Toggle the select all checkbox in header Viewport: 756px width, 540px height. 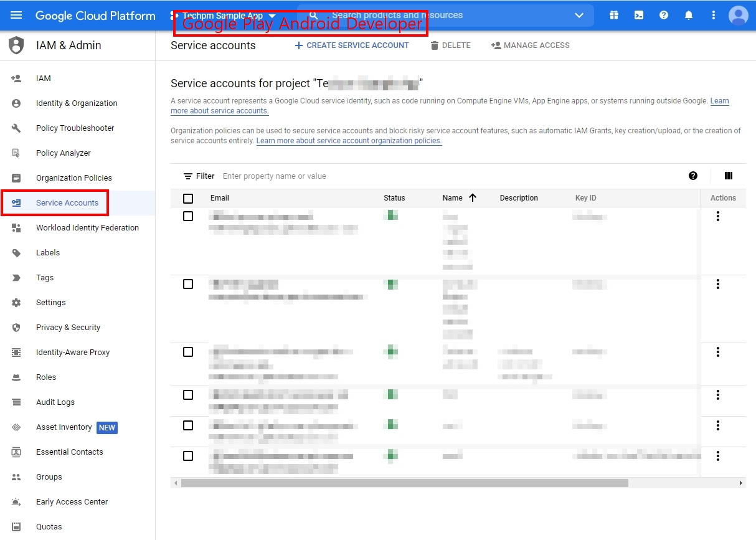click(x=188, y=199)
